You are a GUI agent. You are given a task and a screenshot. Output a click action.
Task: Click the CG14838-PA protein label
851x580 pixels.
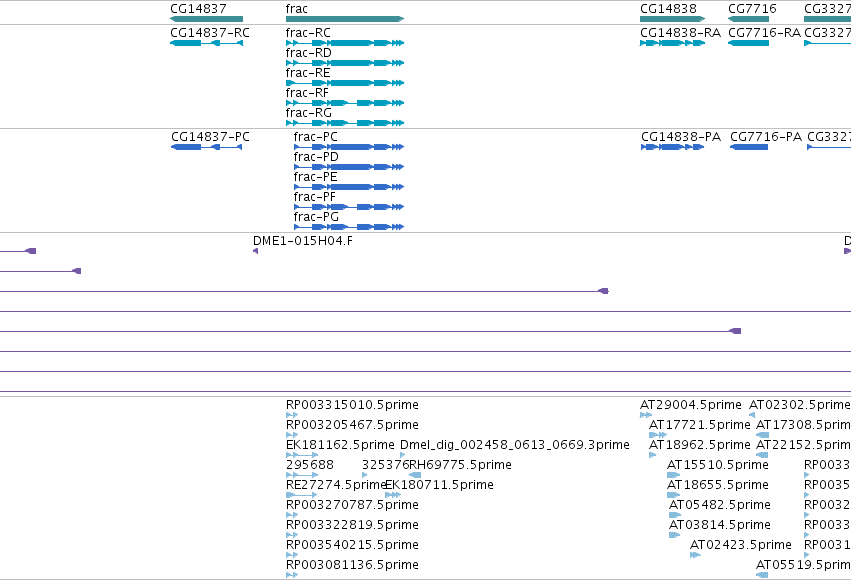tap(681, 137)
